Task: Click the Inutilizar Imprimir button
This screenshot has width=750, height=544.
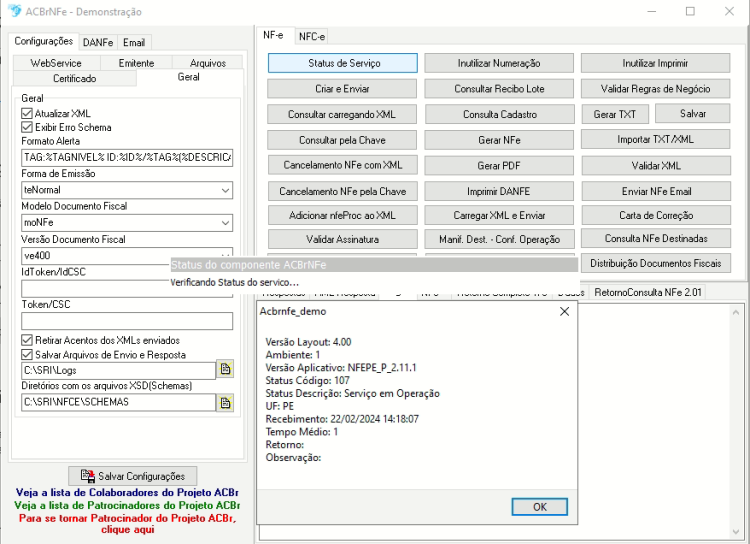Action: pos(655,63)
